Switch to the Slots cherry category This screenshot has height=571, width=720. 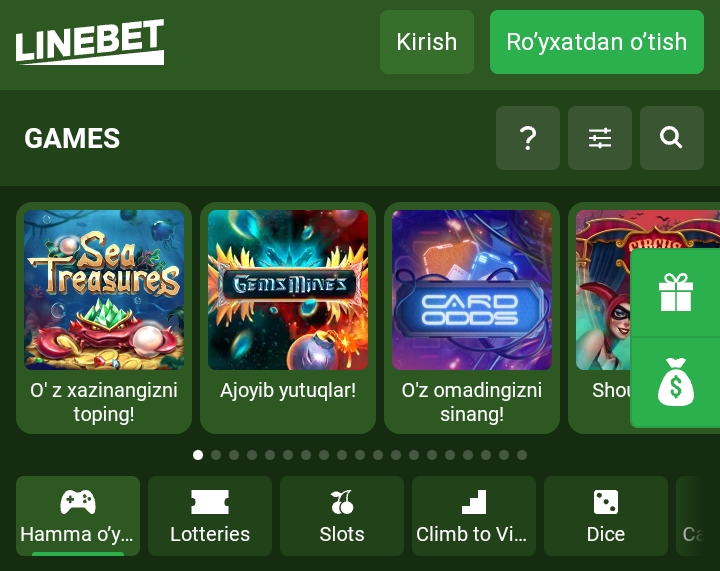pos(342,516)
